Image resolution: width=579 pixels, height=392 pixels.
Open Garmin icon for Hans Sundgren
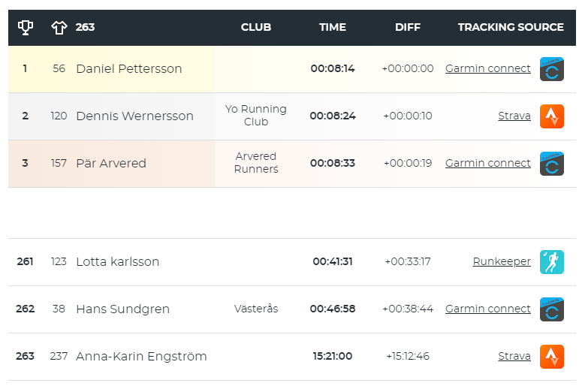(x=552, y=309)
